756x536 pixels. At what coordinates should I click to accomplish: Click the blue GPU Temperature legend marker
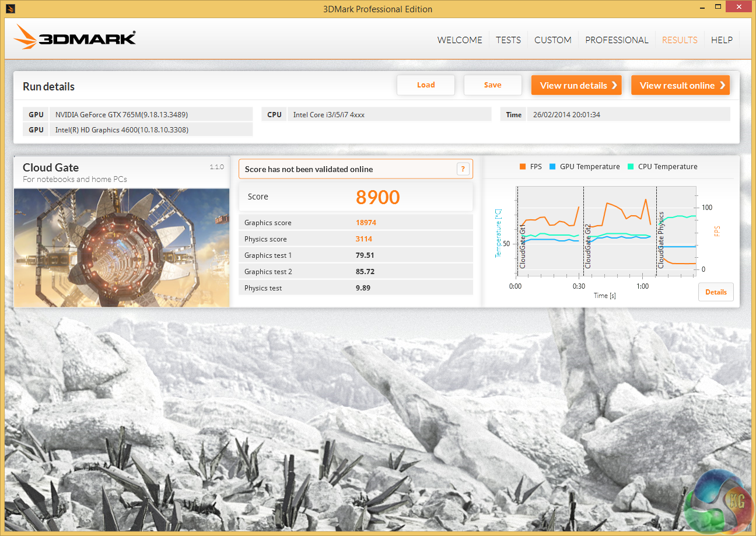(552, 167)
